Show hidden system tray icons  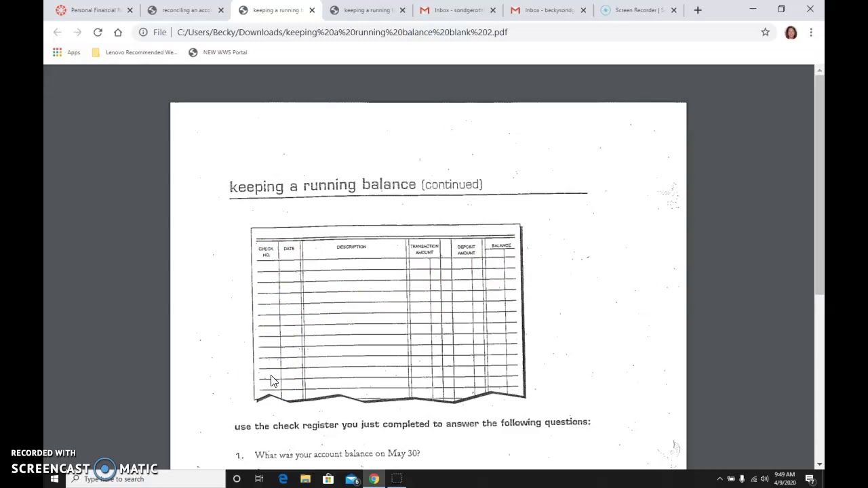click(719, 479)
